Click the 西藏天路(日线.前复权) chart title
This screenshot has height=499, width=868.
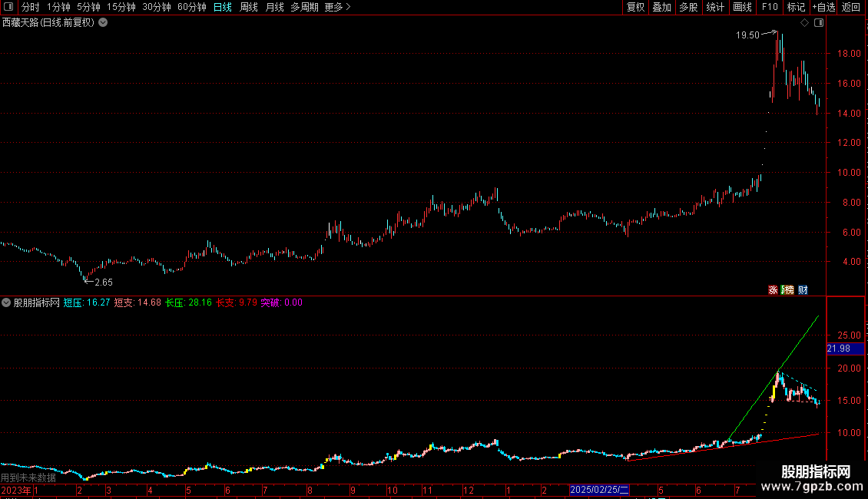click(x=48, y=23)
